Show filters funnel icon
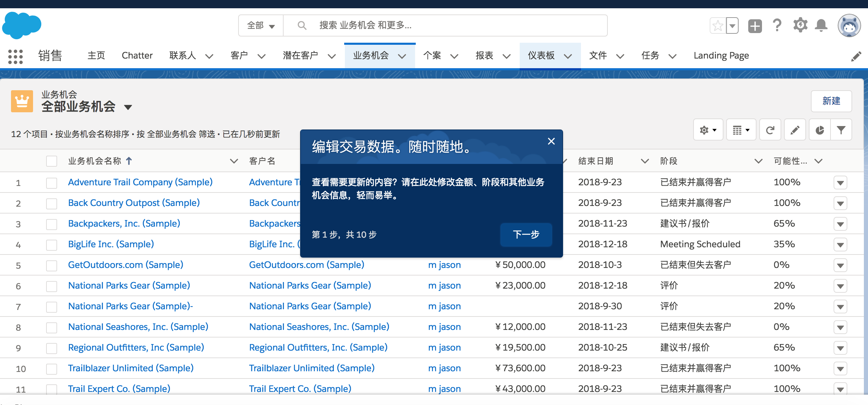868x405 pixels. tap(841, 130)
